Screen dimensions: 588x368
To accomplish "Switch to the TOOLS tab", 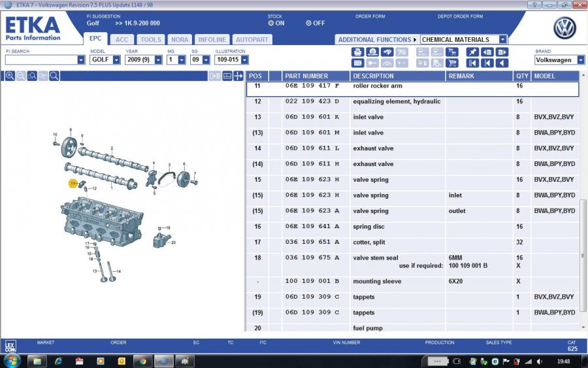I will 150,39.
